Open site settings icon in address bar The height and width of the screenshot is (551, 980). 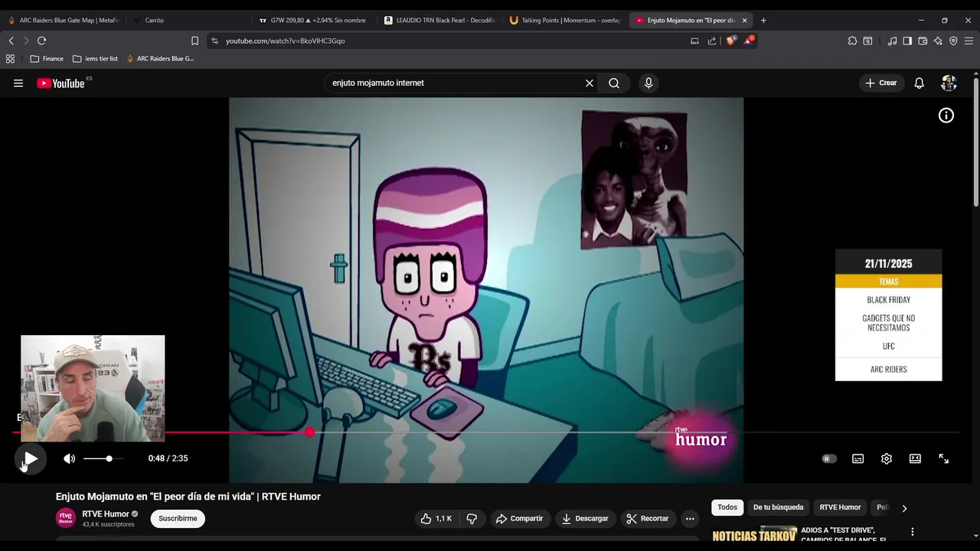tap(214, 41)
